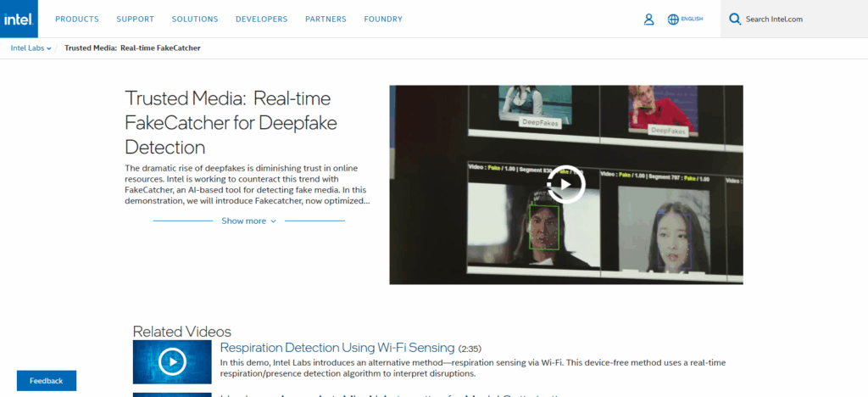
Task: Click the Intel logo
Action: pyautogui.click(x=22, y=19)
